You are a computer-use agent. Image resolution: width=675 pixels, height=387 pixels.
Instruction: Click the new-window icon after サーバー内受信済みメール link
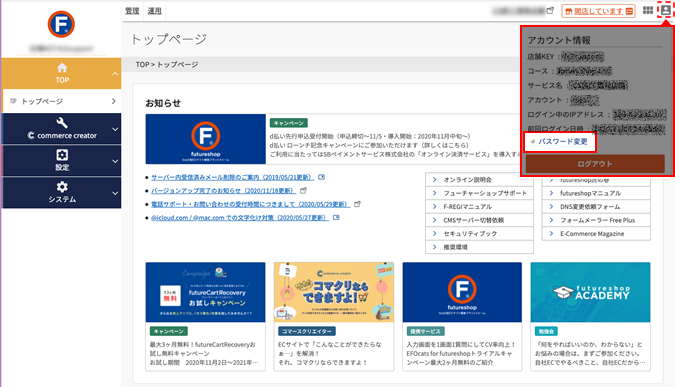coord(322,177)
